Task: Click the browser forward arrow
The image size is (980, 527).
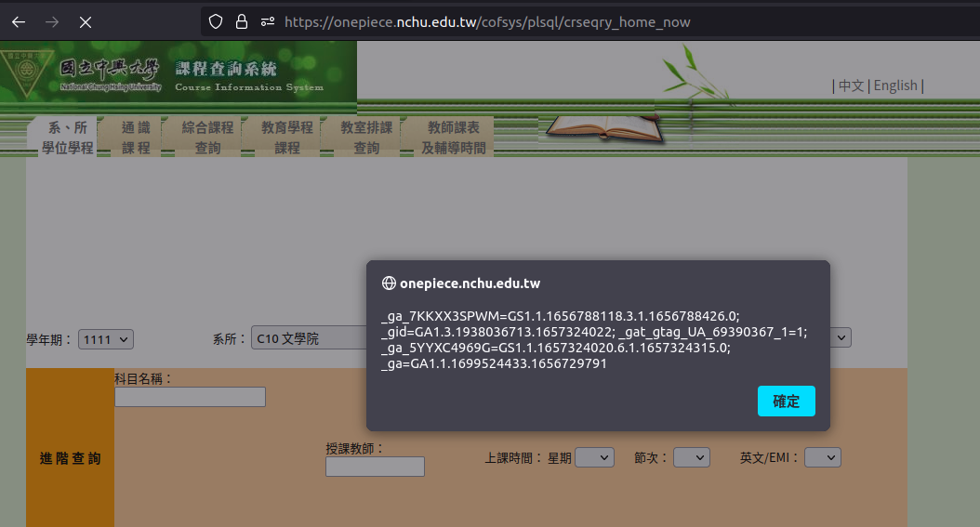Action: click(52, 22)
